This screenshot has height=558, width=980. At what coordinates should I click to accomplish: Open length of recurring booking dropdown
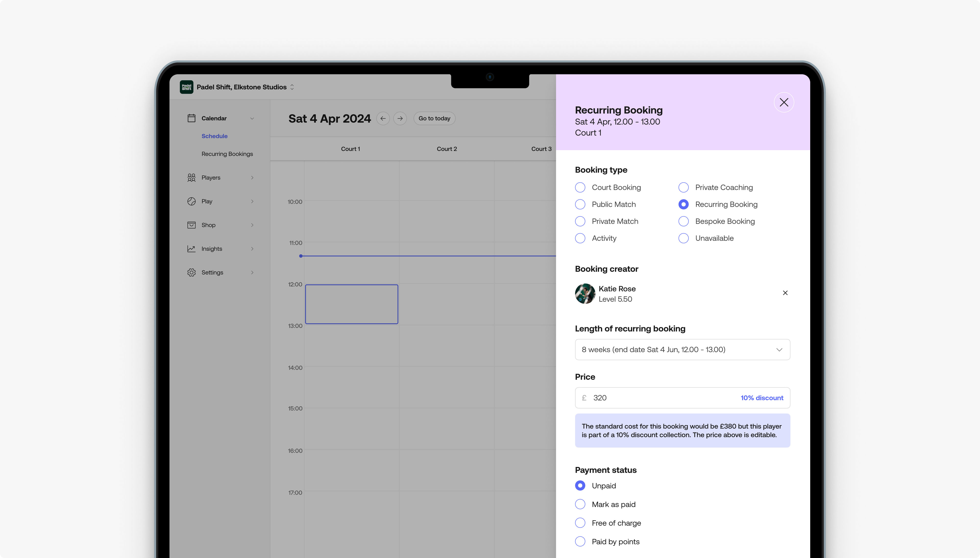click(x=682, y=349)
